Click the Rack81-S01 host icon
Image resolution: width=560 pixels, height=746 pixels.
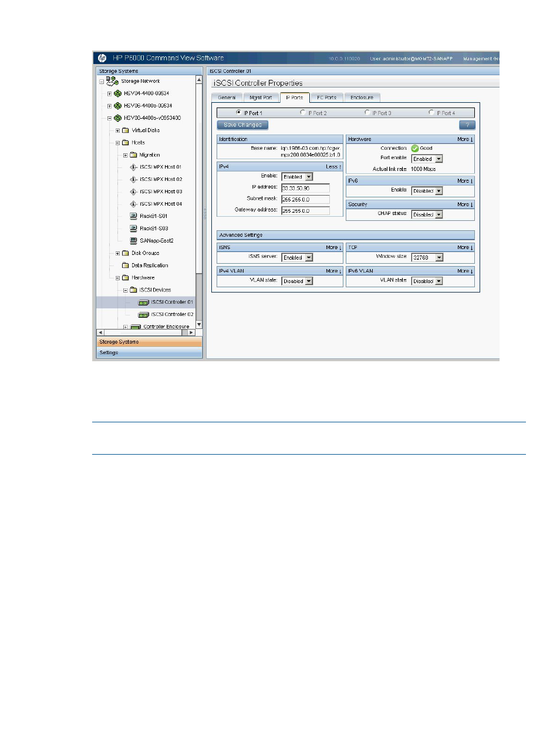[133, 216]
